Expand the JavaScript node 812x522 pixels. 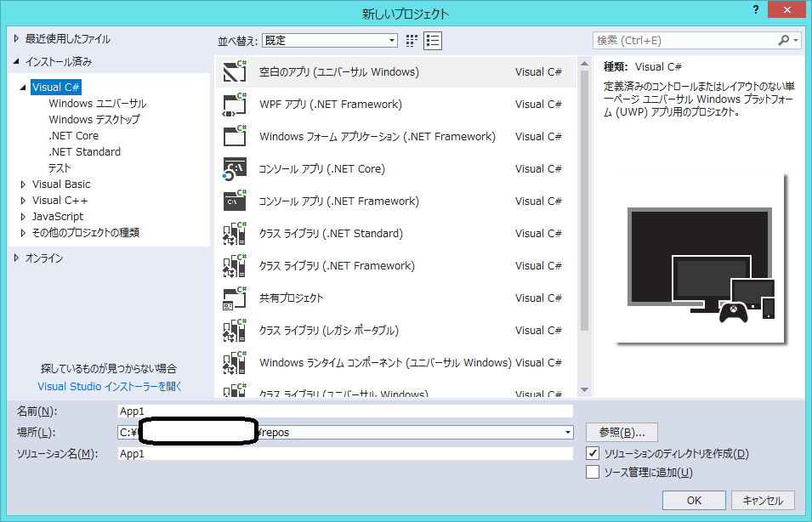point(23,217)
